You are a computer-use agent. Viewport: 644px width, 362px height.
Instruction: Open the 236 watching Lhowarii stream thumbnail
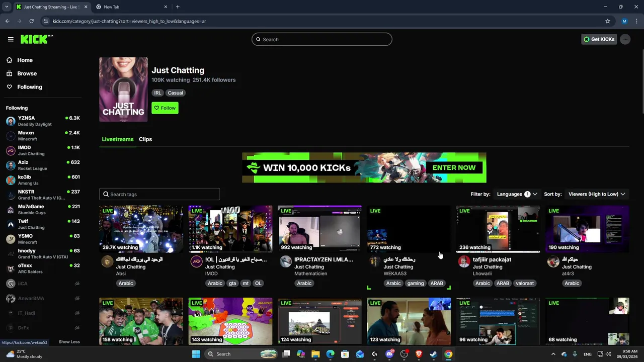pos(498,229)
